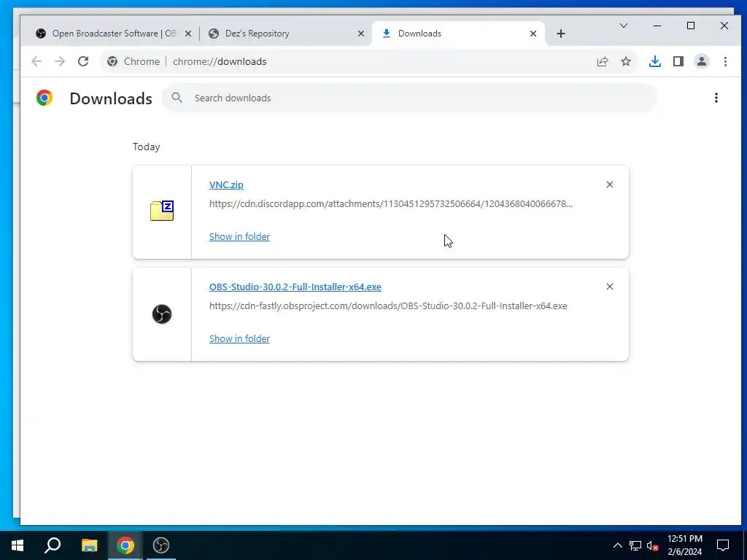Screen dimensions: 747x560
Task: Bookmark this tab with the star icon
Action: pyautogui.click(x=626, y=61)
